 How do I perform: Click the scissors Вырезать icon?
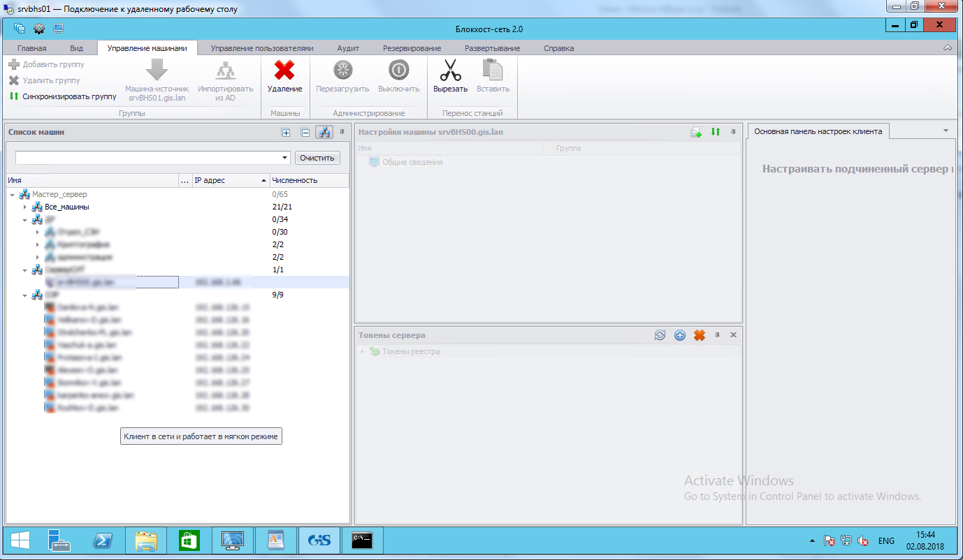[x=450, y=71]
